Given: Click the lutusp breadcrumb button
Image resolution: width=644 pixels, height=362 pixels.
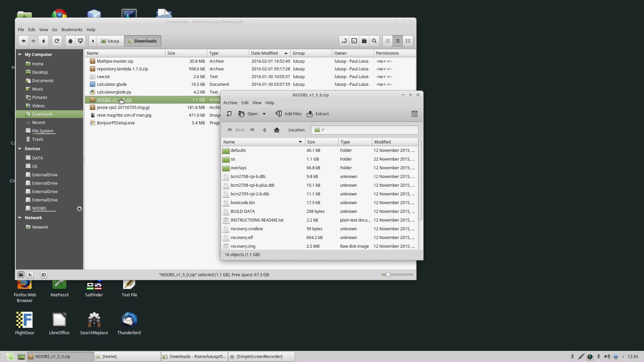Looking at the screenshot, I should coord(110,41).
